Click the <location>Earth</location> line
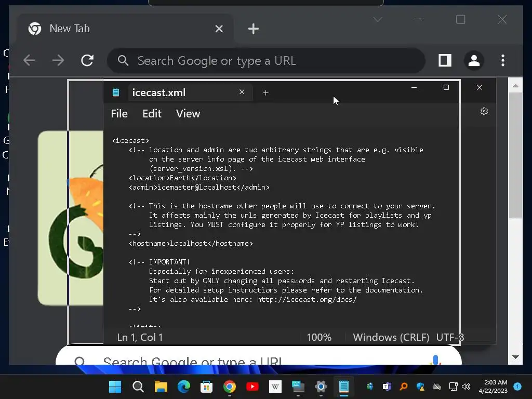Image resolution: width=532 pixels, height=399 pixels. [x=182, y=178]
